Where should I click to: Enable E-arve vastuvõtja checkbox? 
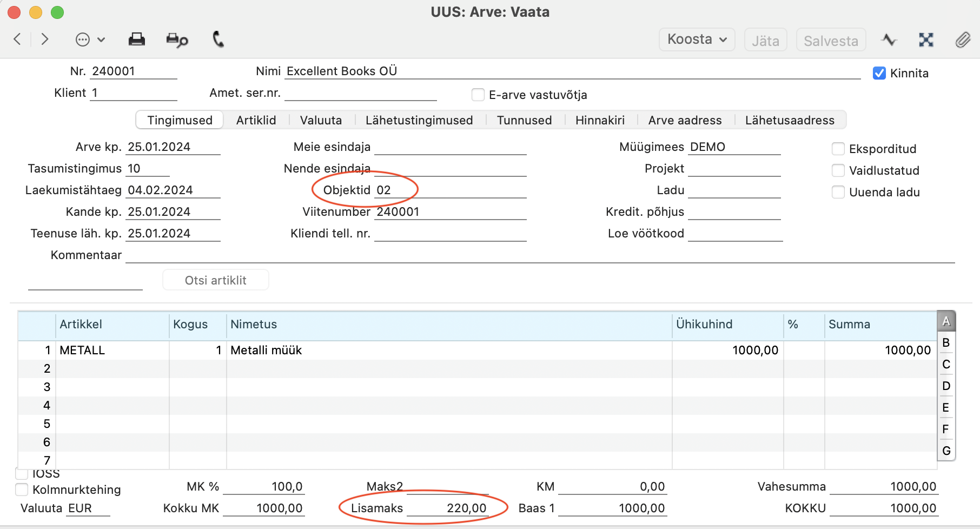click(478, 95)
